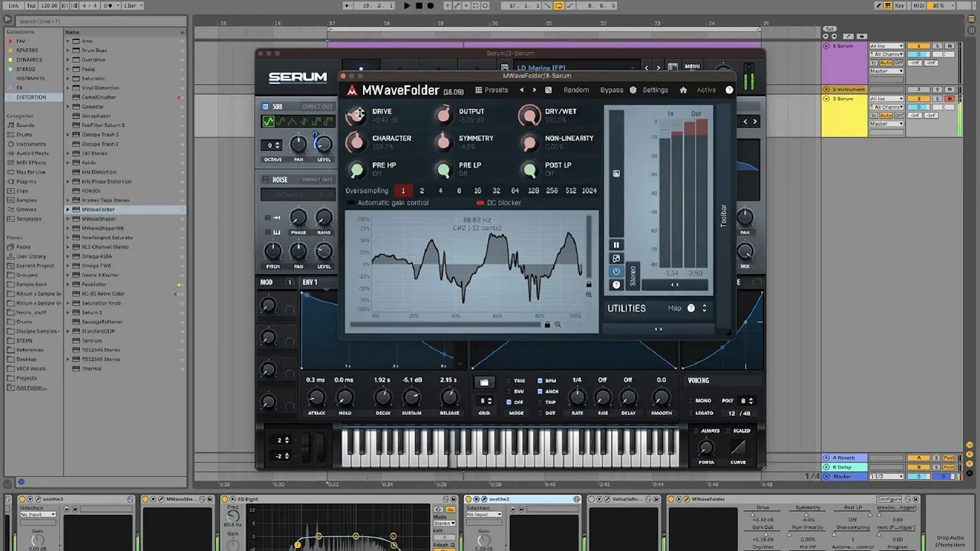
Task: Open 1 Serum track All Ins dropdown
Action: pos(887,46)
